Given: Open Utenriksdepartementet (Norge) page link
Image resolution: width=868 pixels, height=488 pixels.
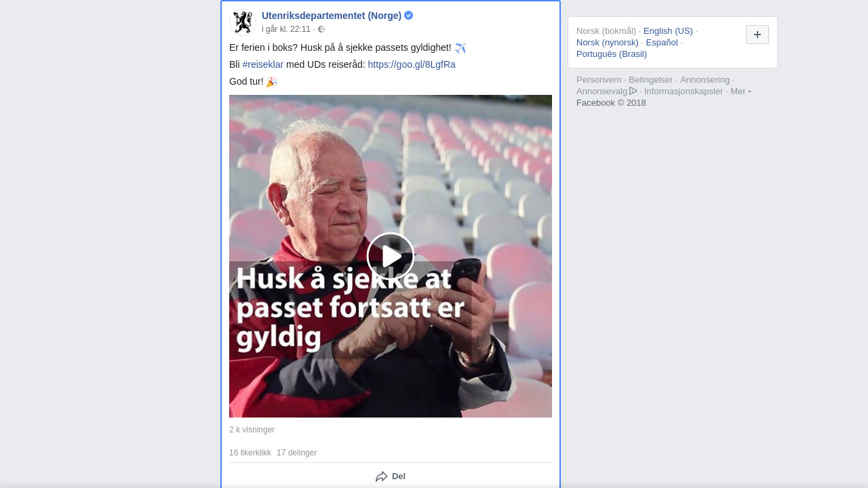Looking at the screenshot, I should tap(332, 16).
